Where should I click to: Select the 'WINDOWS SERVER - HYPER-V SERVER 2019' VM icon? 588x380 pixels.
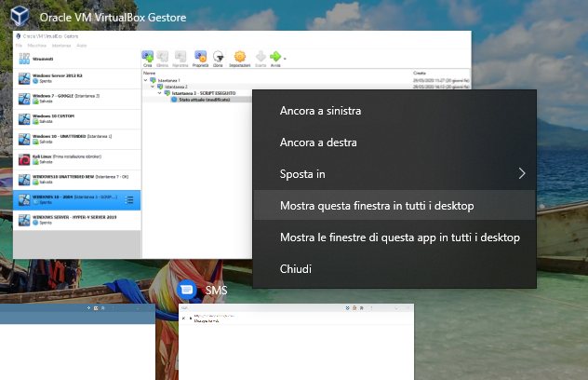[x=24, y=220]
